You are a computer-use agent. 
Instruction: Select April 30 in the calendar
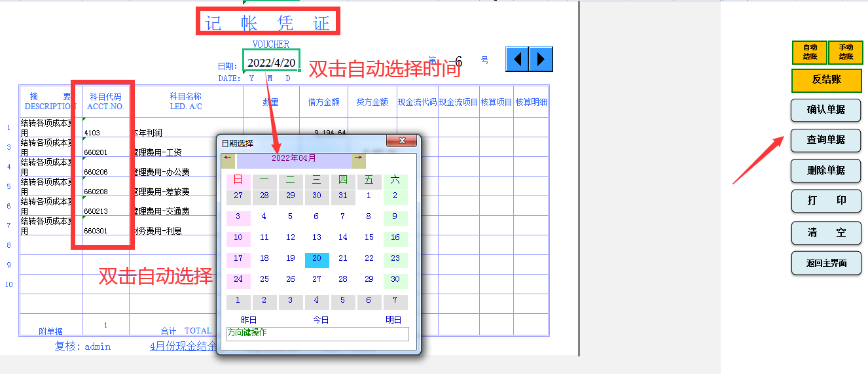click(395, 281)
